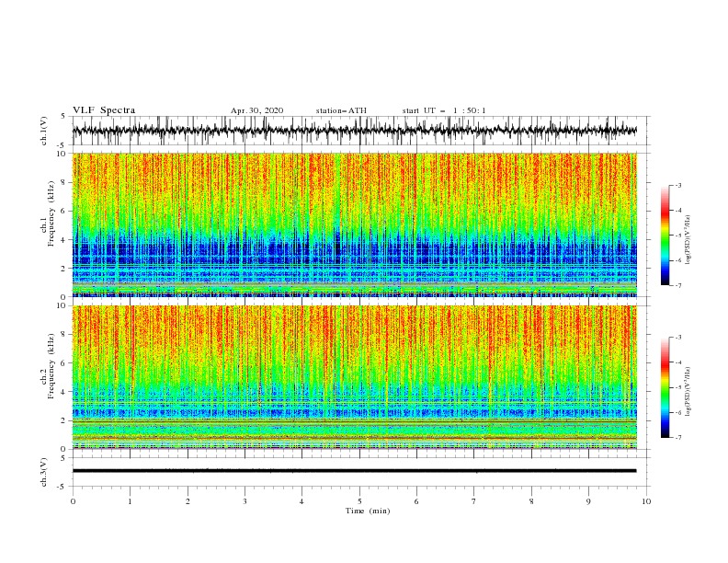
Task: Click the log(PSD) label beside ch.1 colorbar
Action: pyautogui.click(x=688, y=240)
